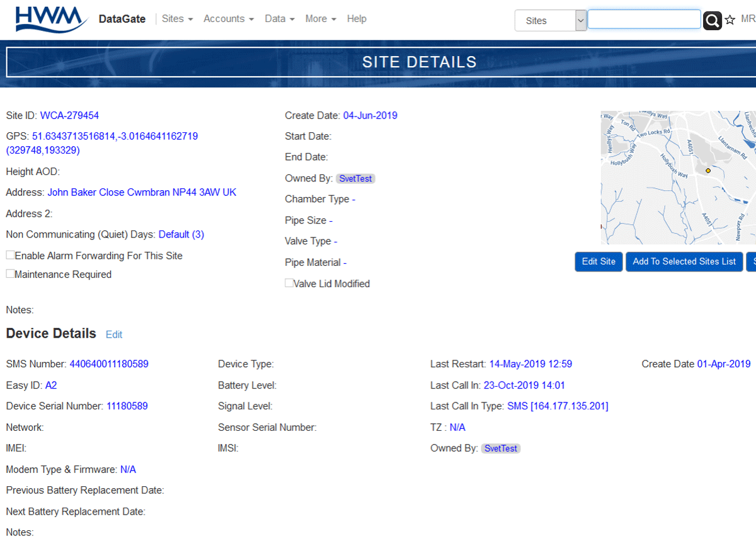Open the Sites navigation menu
756x541 pixels.
pyautogui.click(x=177, y=19)
